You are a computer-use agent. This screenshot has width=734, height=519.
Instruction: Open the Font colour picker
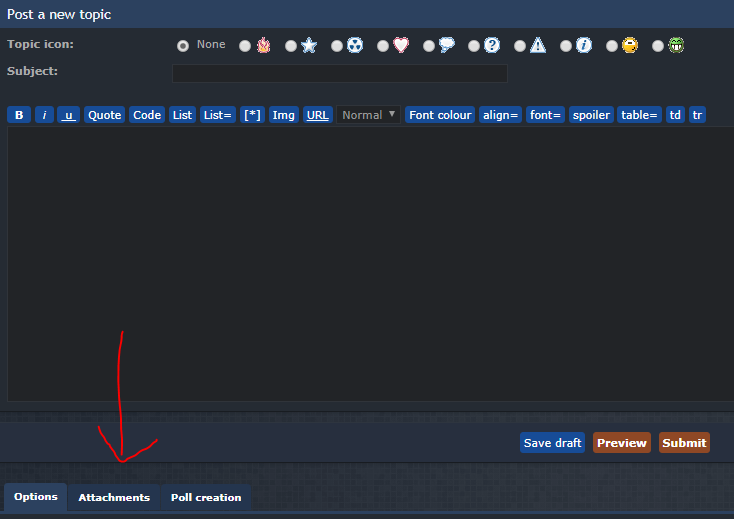point(440,115)
